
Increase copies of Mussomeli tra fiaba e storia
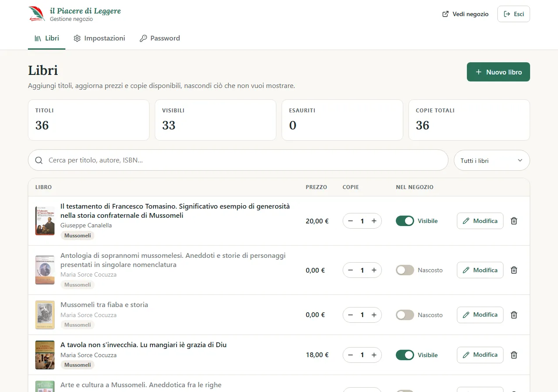coord(374,315)
